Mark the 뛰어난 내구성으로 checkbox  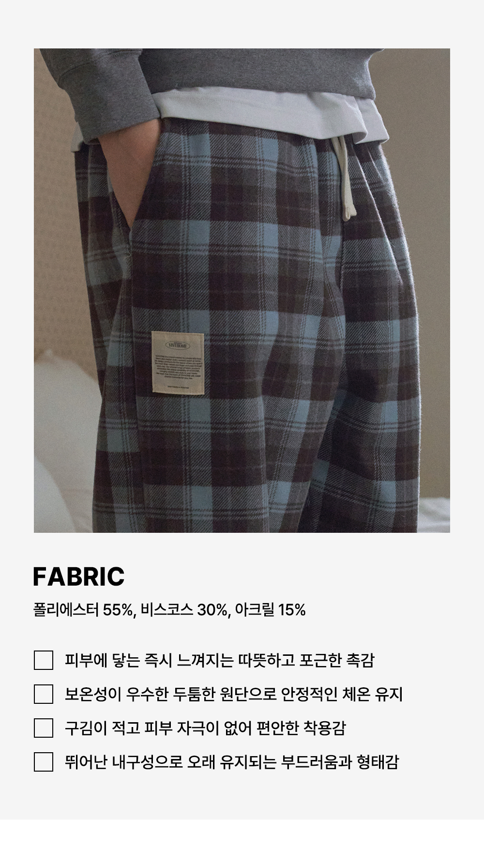(x=44, y=762)
